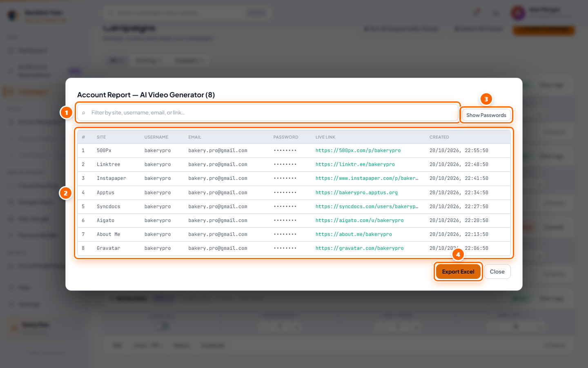588x368 pixels.
Task: Click the bakery.pro@gmail.com email in the Gravatar row
Action: click(218, 248)
